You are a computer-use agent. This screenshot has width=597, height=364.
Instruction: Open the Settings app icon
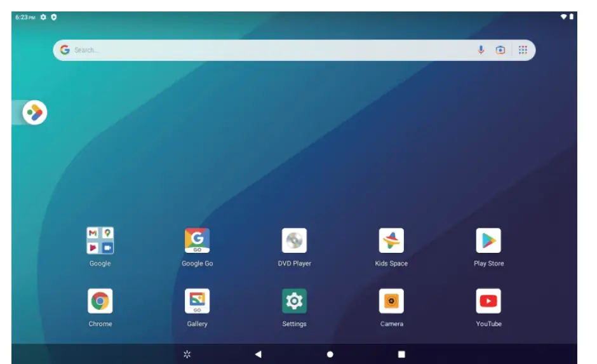(x=294, y=301)
